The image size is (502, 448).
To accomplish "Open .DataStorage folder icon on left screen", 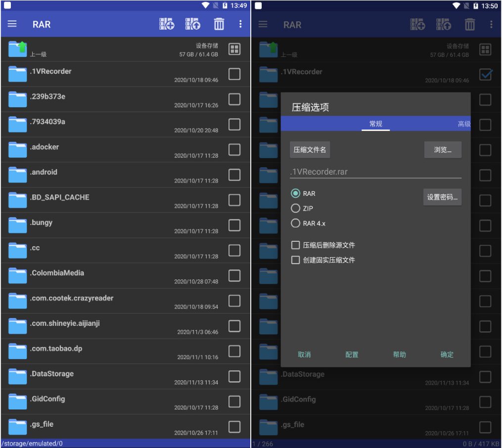I will point(18,376).
